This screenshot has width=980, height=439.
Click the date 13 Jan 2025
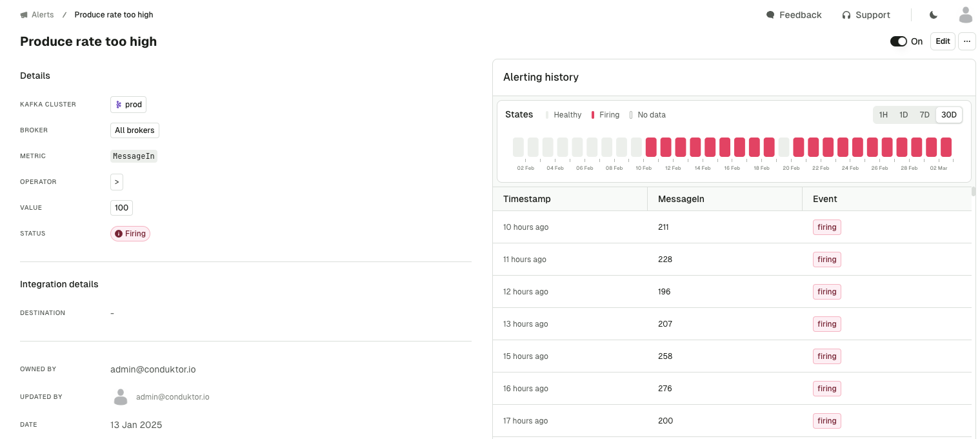(x=136, y=425)
